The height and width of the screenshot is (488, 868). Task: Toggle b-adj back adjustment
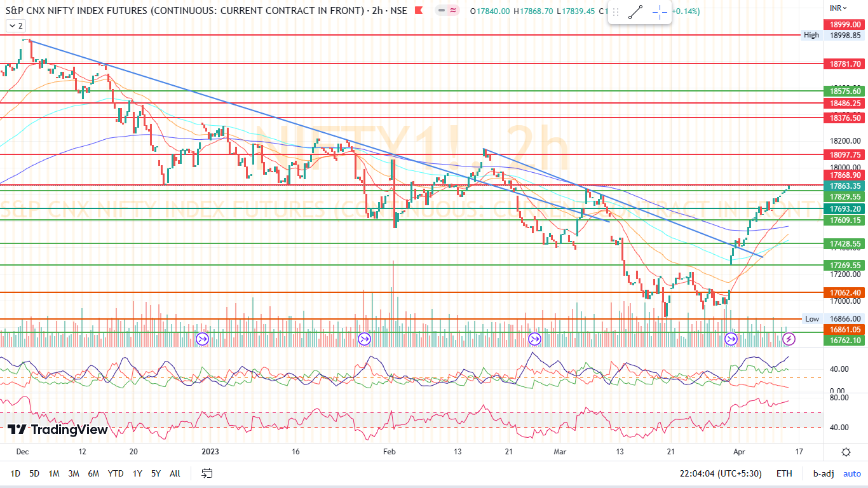[824, 473]
